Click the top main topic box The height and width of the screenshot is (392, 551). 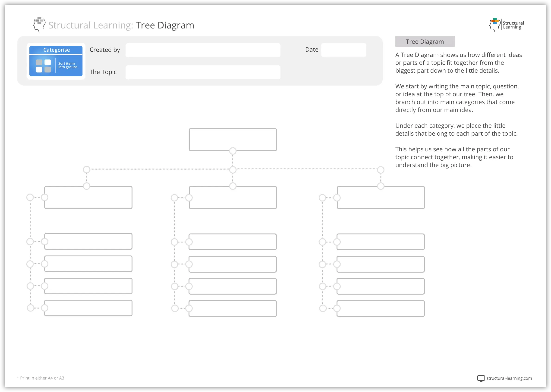233,139
